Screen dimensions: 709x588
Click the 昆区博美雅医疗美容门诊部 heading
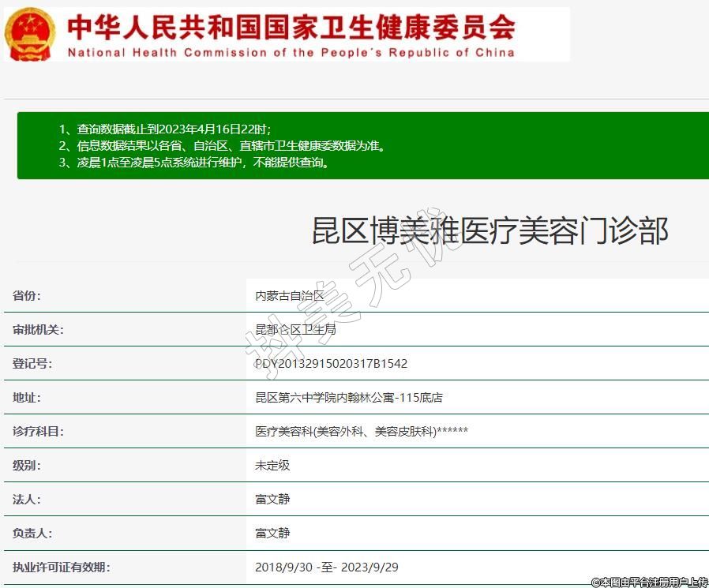(x=490, y=230)
